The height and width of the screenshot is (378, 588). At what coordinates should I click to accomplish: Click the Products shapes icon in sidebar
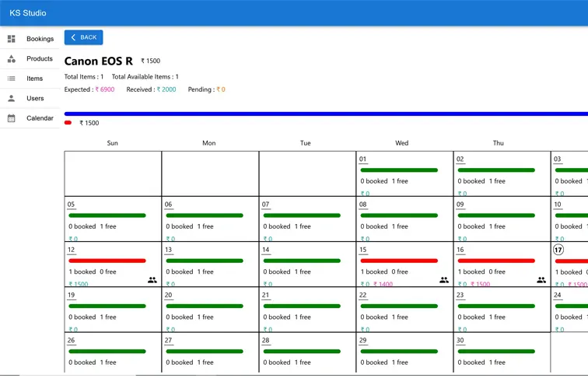point(11,58)
